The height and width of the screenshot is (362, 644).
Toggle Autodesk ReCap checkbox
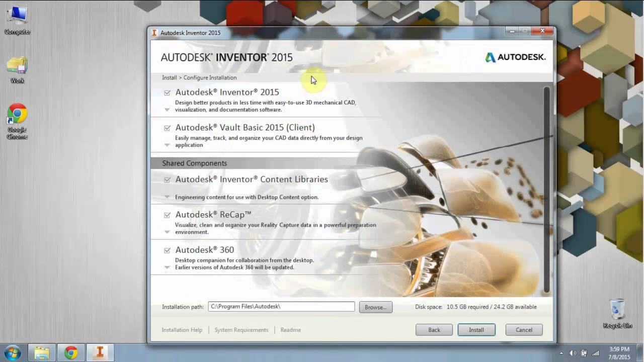coord(167,215)
